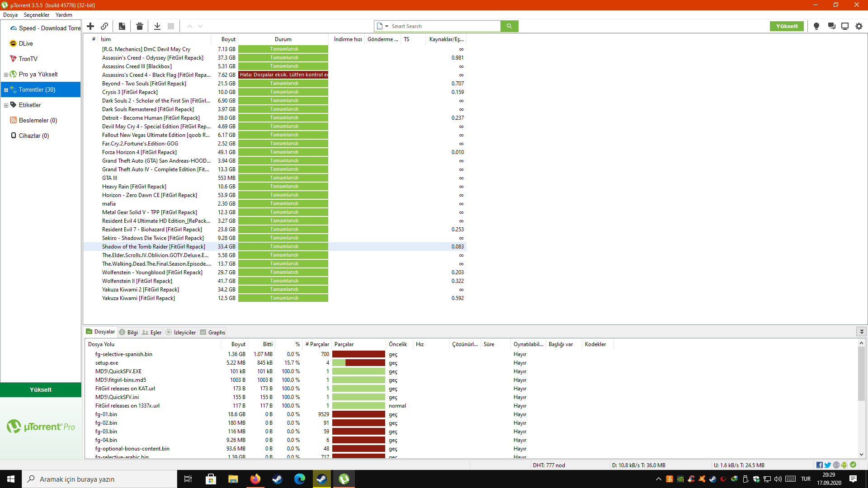Image resolution: width=868 pixels, height=488 pixels.
Task: Click the Add Torrent from URL link icon
Action: click(104, 26)
